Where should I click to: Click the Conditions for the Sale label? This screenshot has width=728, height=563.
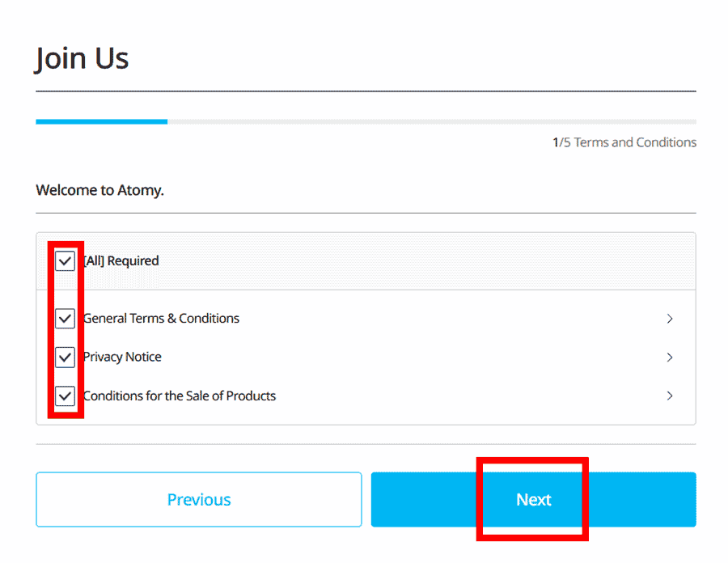(x=179, y=396)
